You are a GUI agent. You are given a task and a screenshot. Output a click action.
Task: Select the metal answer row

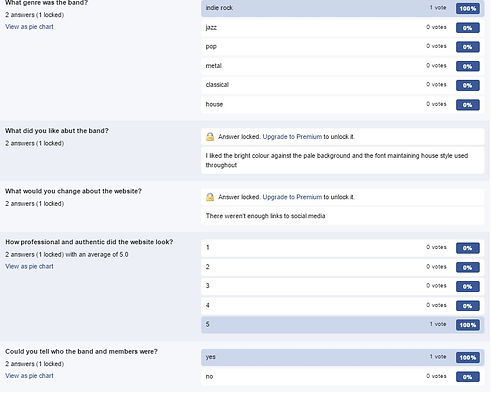[x=342, y=66]
